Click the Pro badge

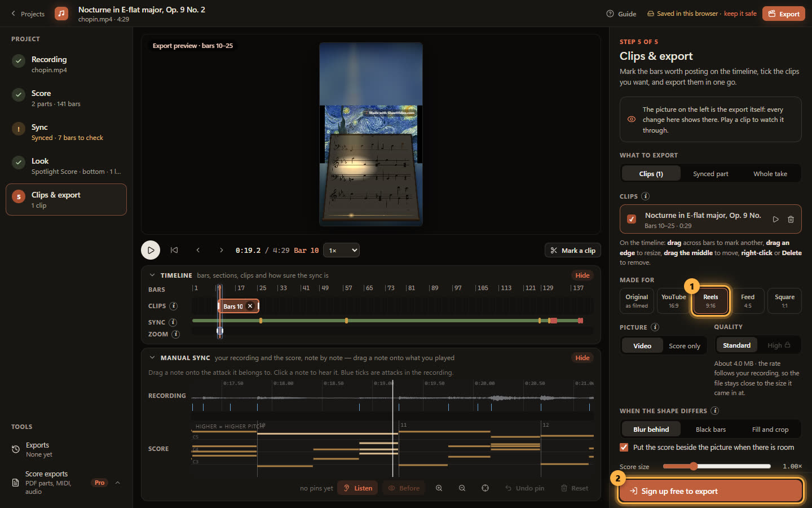[x=99, y=483]
